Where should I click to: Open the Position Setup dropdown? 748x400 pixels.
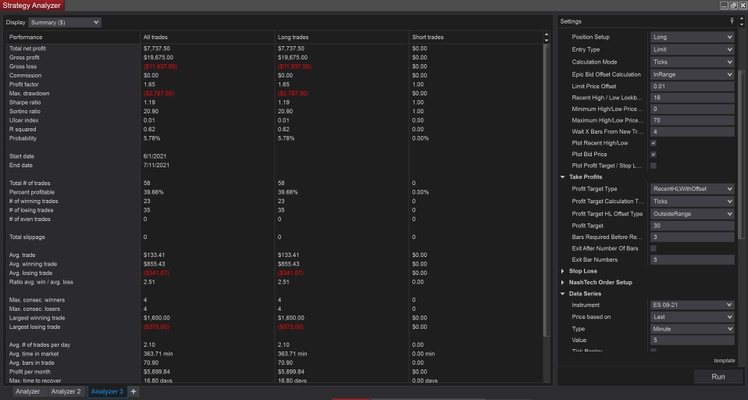[x=692, y=37]
